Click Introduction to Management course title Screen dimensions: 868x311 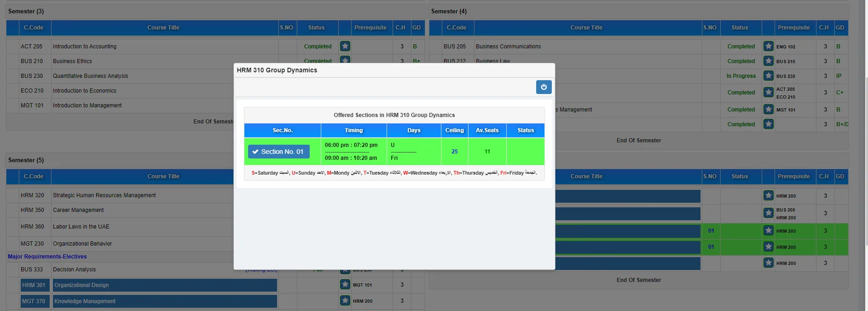pyautogui.click(x=87, y=106)
